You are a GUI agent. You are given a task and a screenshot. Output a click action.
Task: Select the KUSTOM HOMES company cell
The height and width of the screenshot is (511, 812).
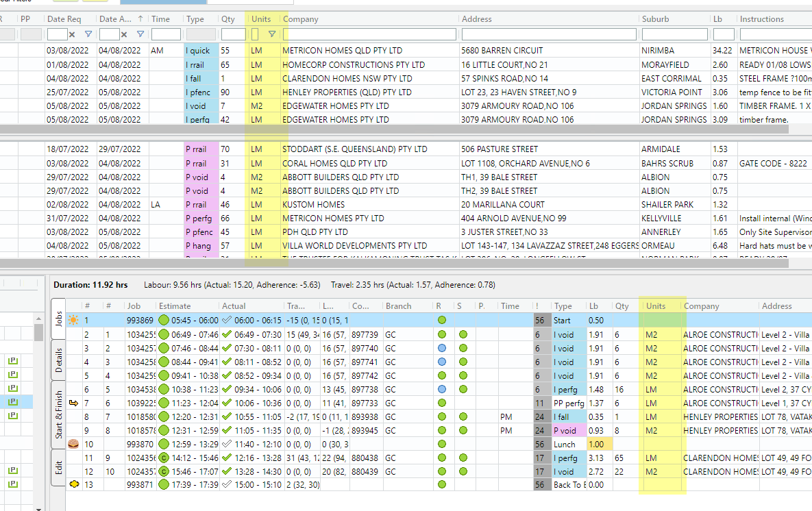click(x=370, y=205)
